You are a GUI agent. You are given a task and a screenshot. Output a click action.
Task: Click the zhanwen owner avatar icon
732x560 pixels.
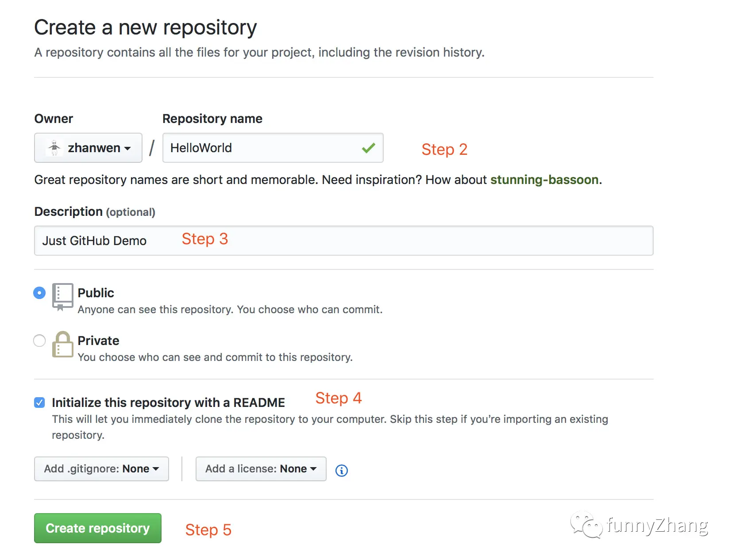click(x=54, y=148)
